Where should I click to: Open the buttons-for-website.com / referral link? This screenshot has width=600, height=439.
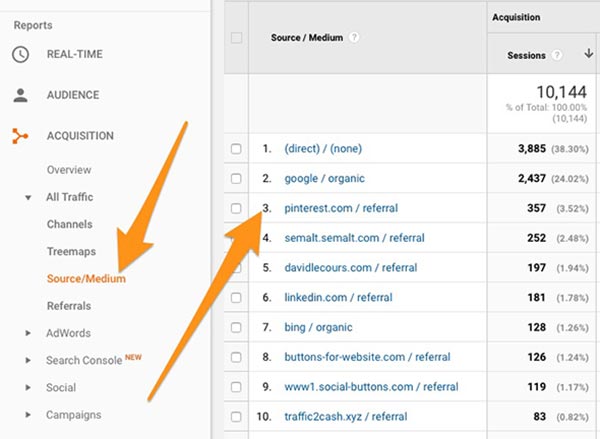coord(367,357)
